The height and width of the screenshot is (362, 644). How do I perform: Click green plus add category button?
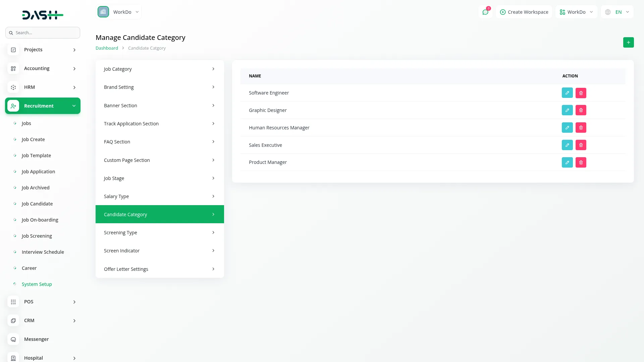coord(628,43)
